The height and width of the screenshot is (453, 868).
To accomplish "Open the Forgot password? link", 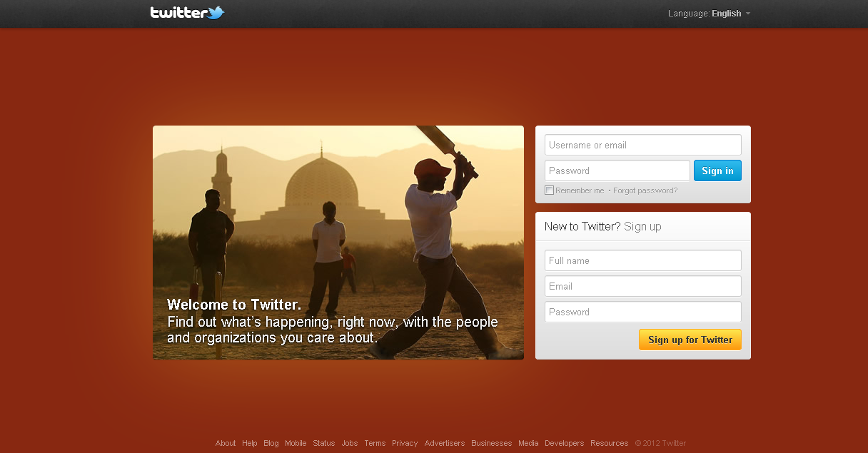I will tap(645, 190).
